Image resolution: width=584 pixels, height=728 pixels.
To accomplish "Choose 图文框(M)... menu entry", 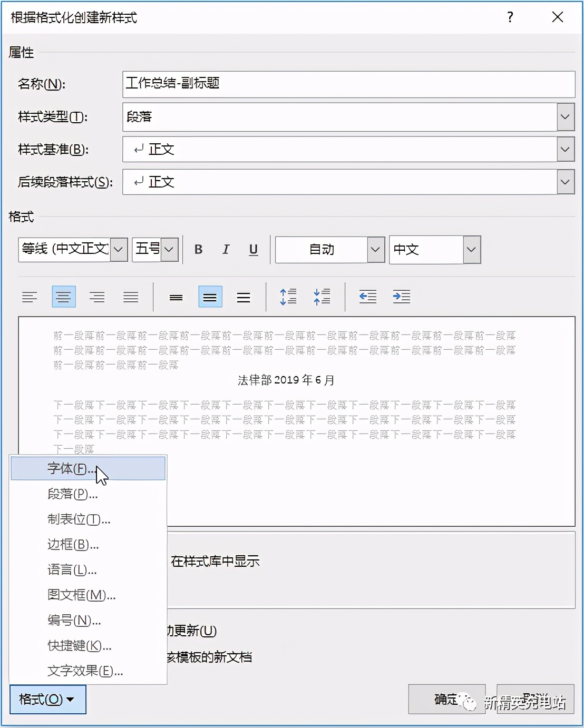I will click(88, 595).
